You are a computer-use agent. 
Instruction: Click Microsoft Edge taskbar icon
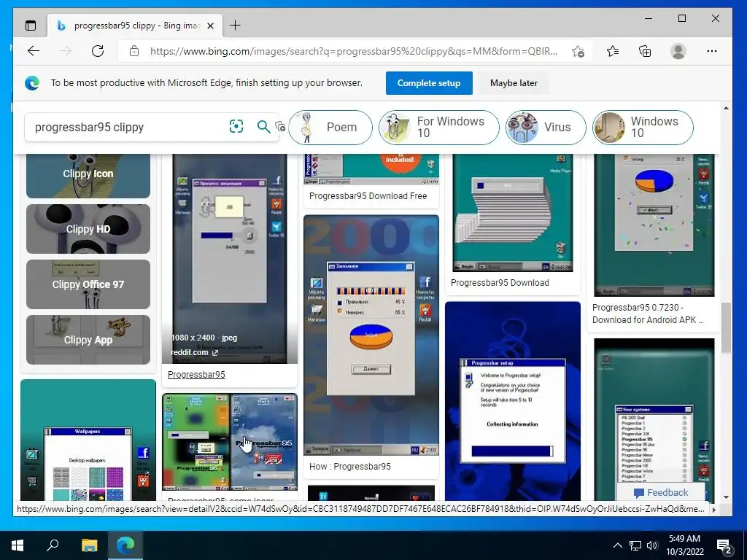pyautogui.click(x=125, y=545)
